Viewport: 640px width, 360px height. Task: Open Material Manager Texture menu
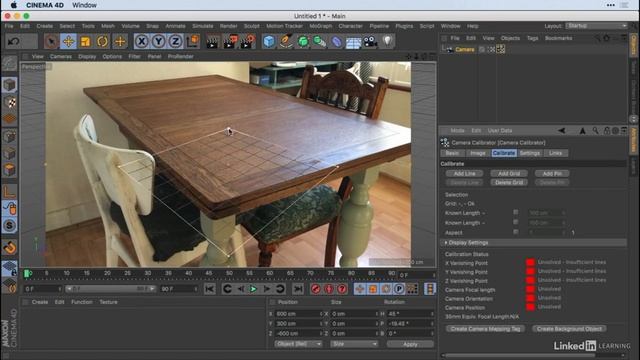point(108,302)
